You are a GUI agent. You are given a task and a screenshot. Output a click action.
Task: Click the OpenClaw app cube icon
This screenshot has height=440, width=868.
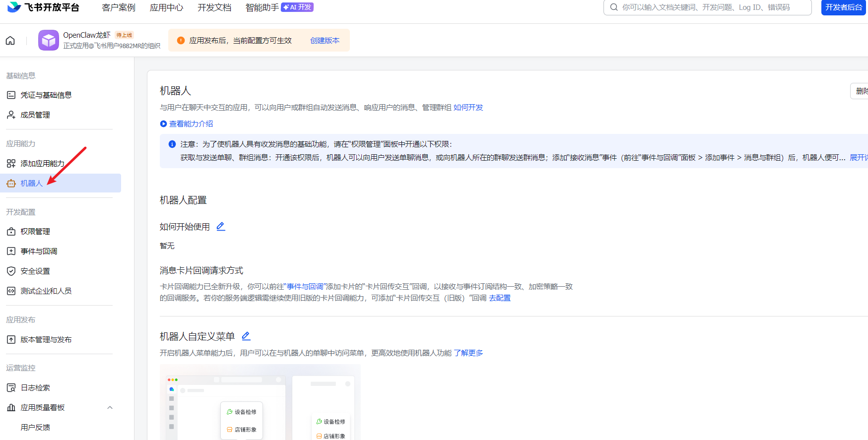[x=49, y=40]
